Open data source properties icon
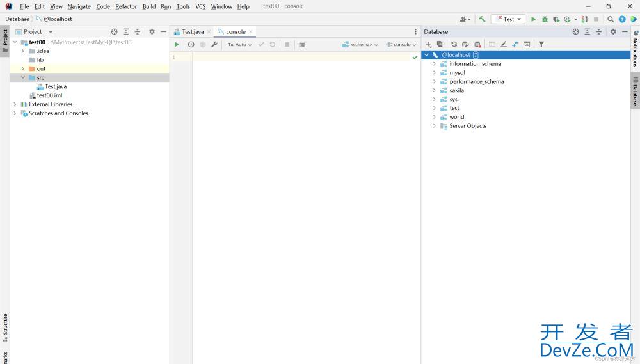The image size is (640, 364). tap(465, 44)
